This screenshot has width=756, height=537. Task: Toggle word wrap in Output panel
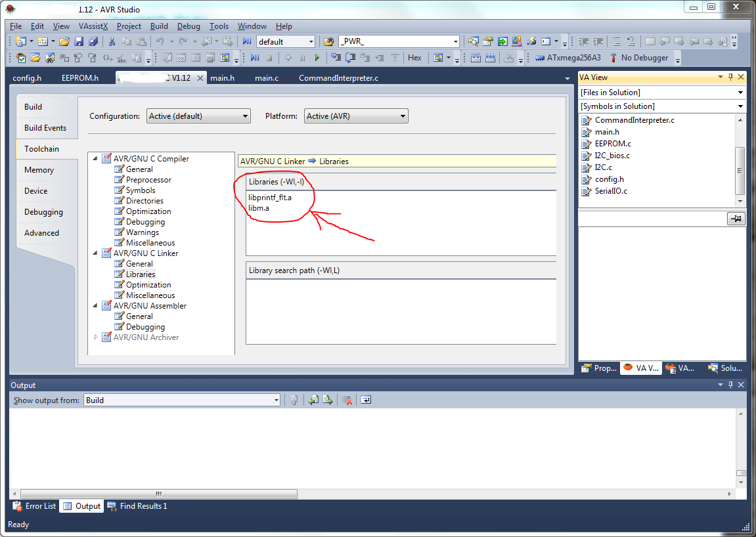tap(366, 400)
